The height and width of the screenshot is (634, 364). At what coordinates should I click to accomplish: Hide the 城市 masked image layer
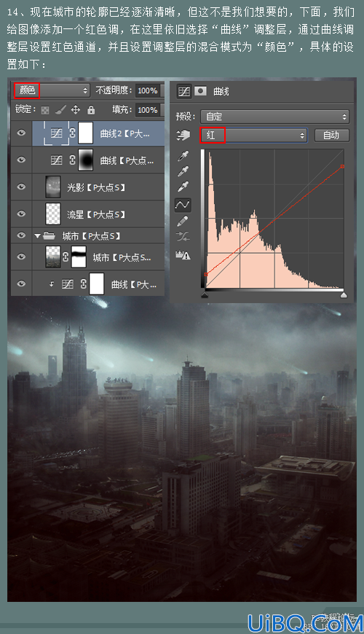pos(21,257)
